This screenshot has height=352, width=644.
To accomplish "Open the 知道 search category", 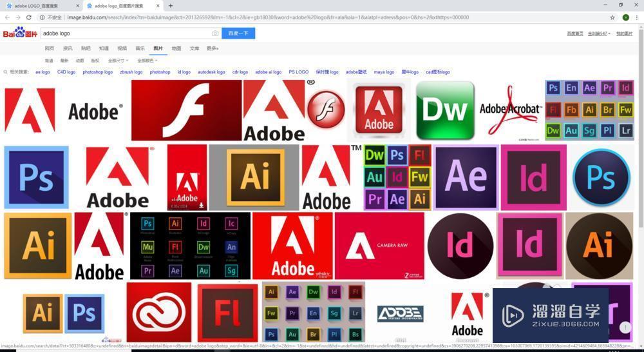I will [104, 48].
